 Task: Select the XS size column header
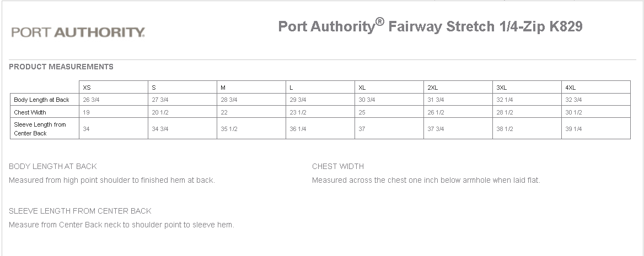[x=87, y=88]
